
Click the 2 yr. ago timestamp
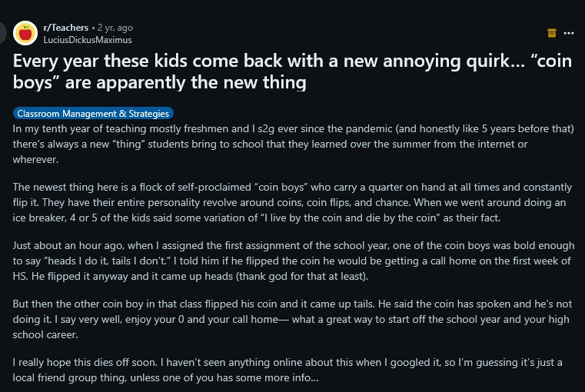click(115, 28)
